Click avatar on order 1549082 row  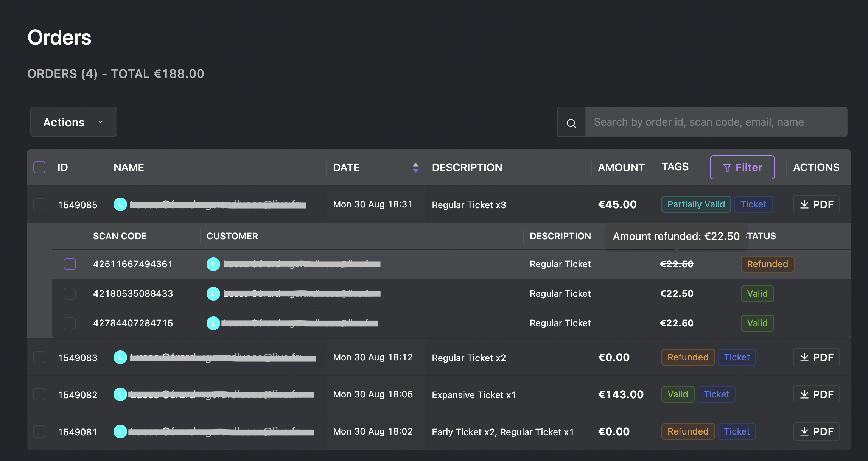tap(120, 394)
